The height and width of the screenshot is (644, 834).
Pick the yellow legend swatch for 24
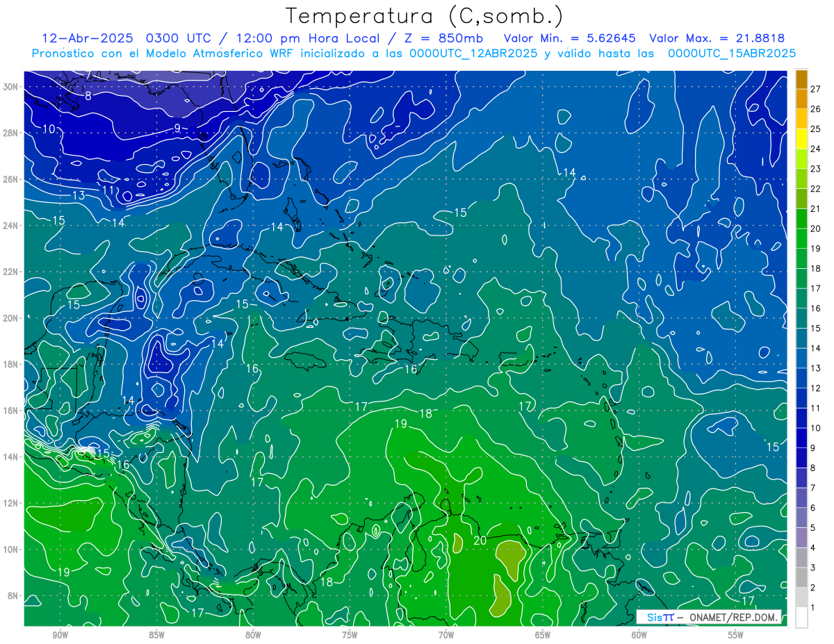(x=801, y=139)
